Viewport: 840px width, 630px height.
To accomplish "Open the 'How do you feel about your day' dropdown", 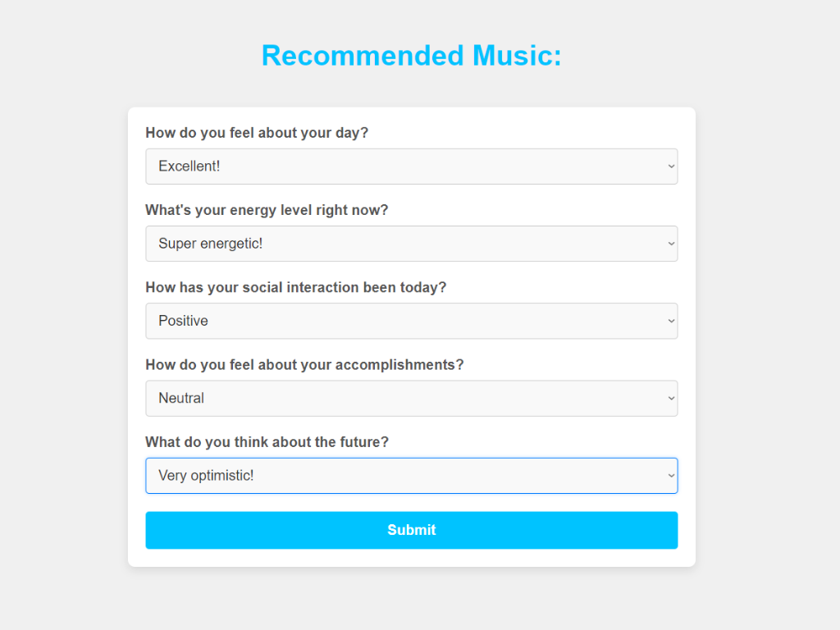I will tap(410, 167).
